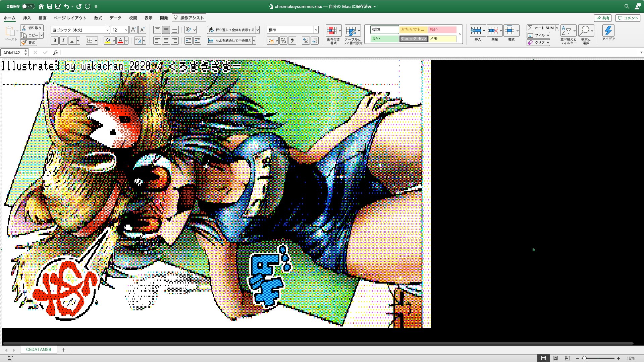Click the Search magnifier in title bar
The height and width of the screenshot is (362, 644).
[x=627, y=6]
